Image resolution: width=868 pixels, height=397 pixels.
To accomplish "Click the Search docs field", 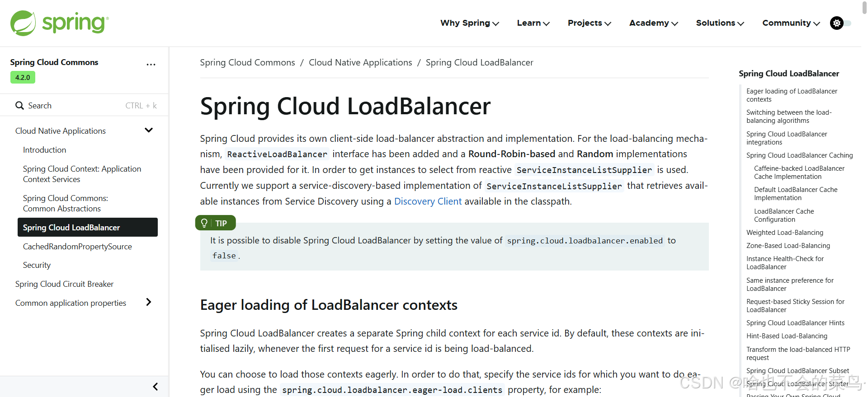I will point(85,105).
